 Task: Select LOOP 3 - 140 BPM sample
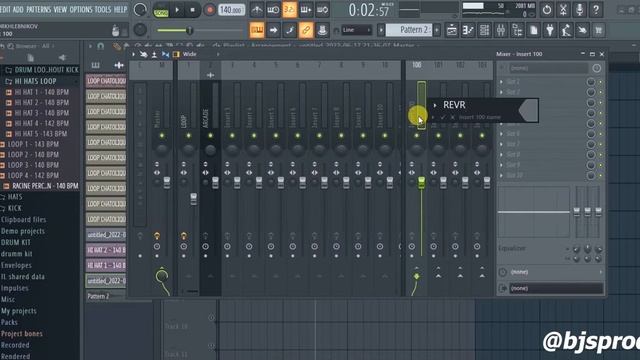[x=33, y=165]
